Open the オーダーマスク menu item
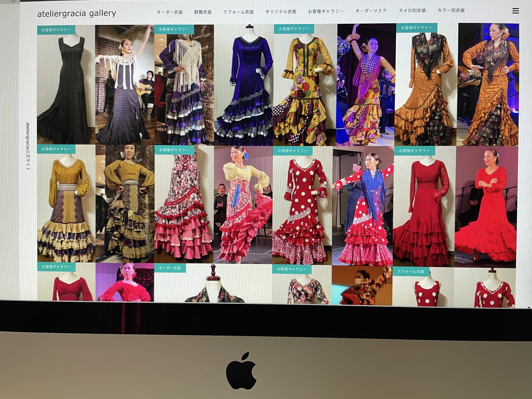The height and width of the screenshot is (399, 532). coord(371,11)
